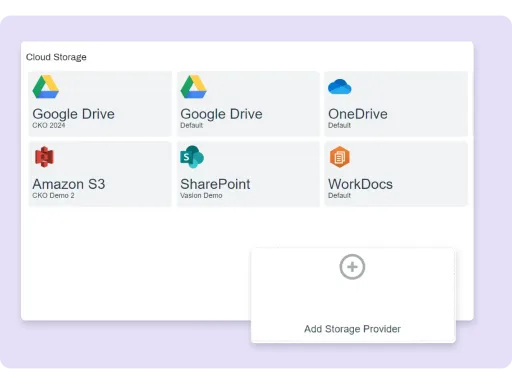The image size is (512, 384).
Task: Click the Amazon S3 red icon
Action: point(44,157)
